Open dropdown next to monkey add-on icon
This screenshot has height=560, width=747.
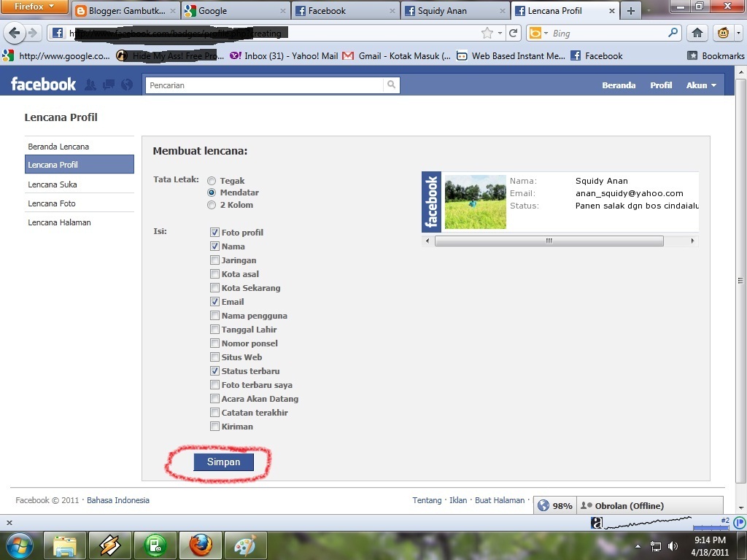coord(738,34)
